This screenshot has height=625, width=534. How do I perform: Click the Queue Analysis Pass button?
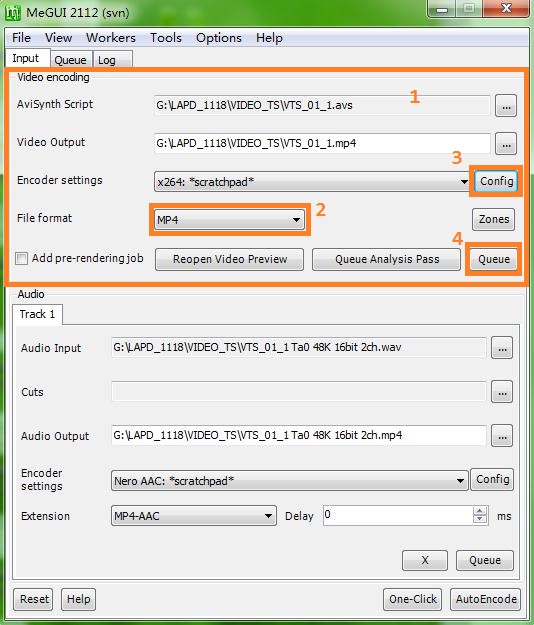pos(387,259)
